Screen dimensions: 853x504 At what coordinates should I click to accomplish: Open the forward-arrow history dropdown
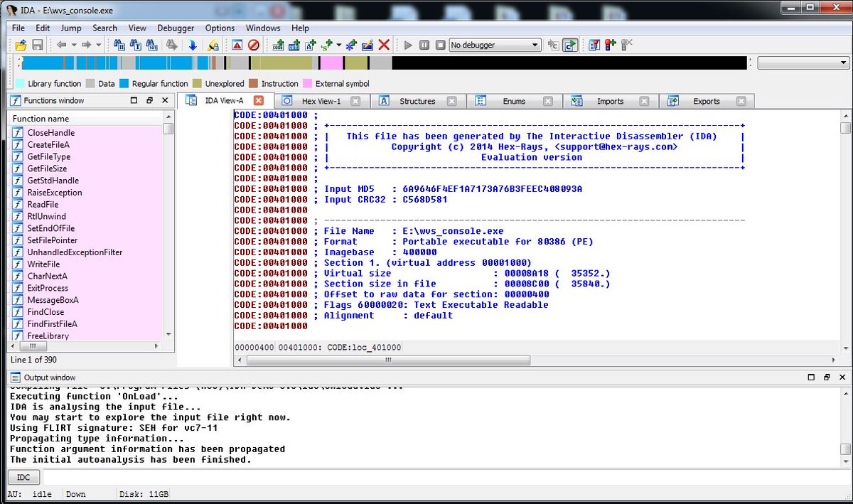click(97, 45)
